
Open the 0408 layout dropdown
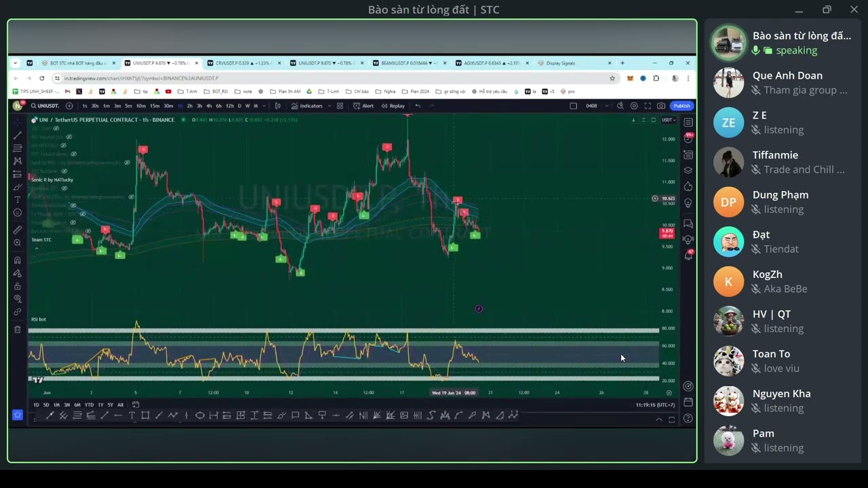click(x=597, y=106)
